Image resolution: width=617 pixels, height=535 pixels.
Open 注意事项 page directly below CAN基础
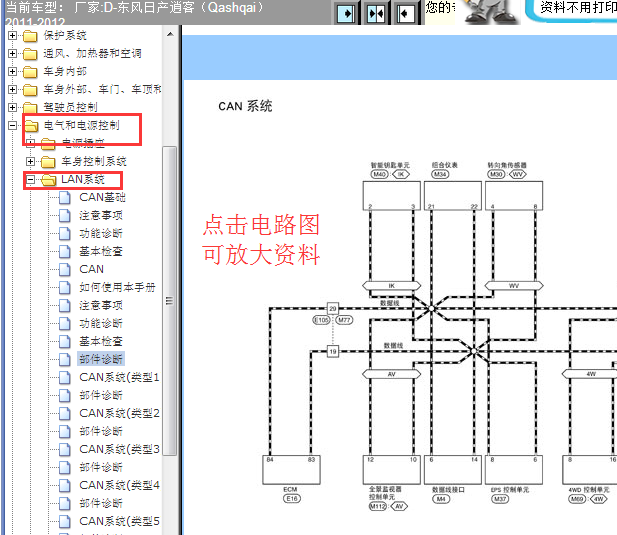[101, 215]
